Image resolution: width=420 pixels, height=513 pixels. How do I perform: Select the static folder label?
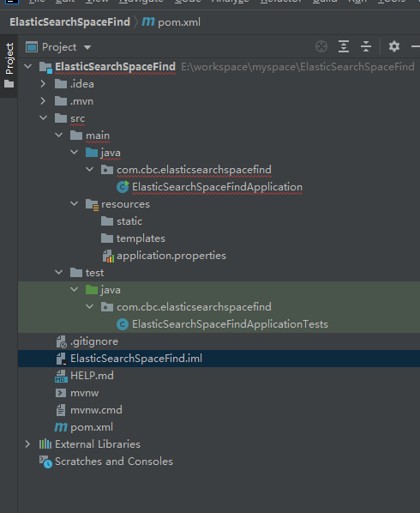click(129, 221)
